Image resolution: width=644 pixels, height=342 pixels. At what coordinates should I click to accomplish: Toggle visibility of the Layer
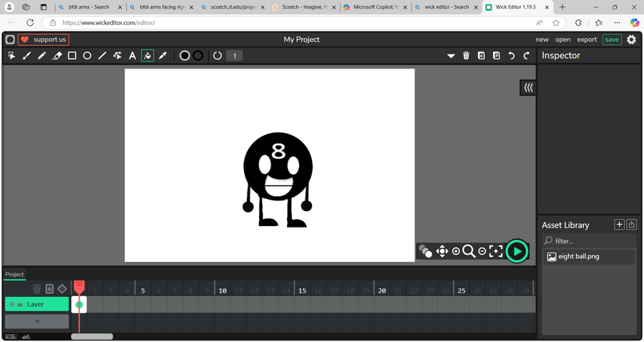pyautogui.click(x=11, y=304)
